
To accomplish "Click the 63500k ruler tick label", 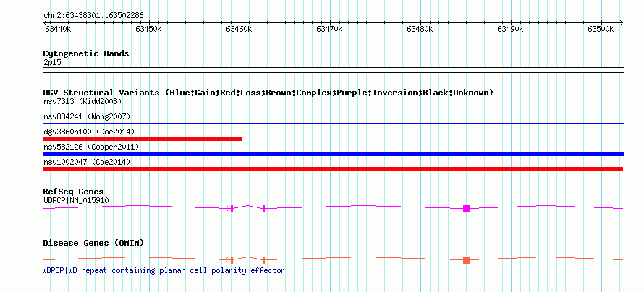I will coord(601,29).
